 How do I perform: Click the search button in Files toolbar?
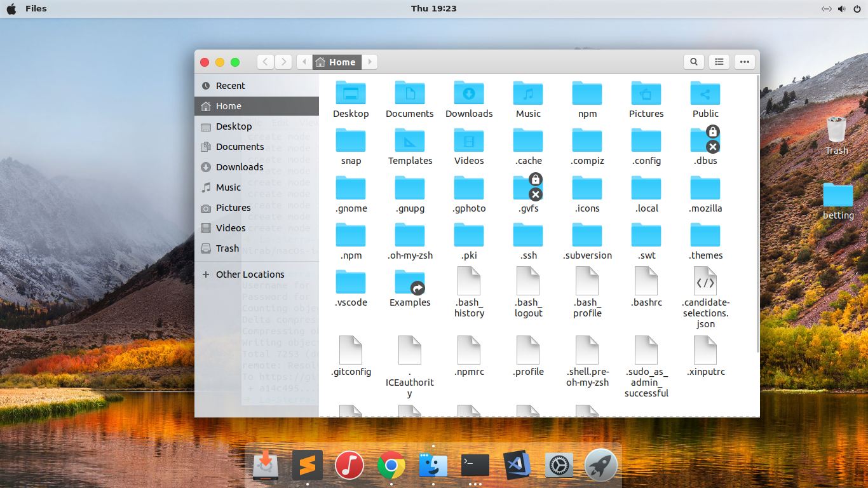point(694,62)
